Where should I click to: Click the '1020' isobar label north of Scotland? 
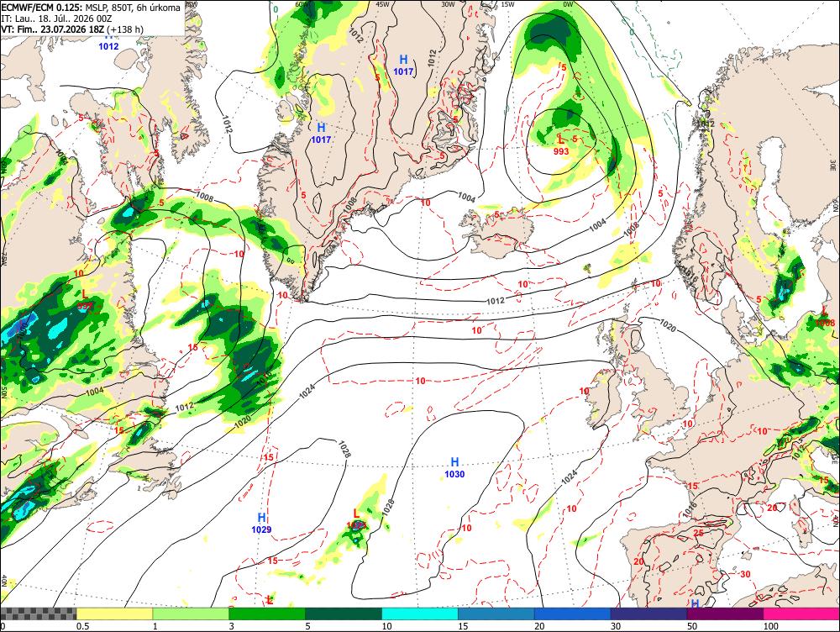(668, 325)
